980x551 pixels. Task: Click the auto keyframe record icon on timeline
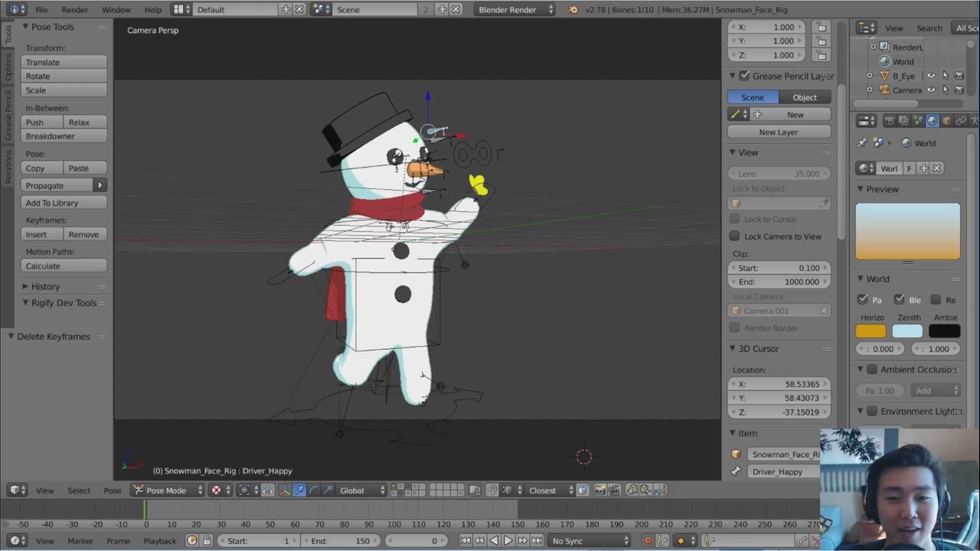pos(648,541)
